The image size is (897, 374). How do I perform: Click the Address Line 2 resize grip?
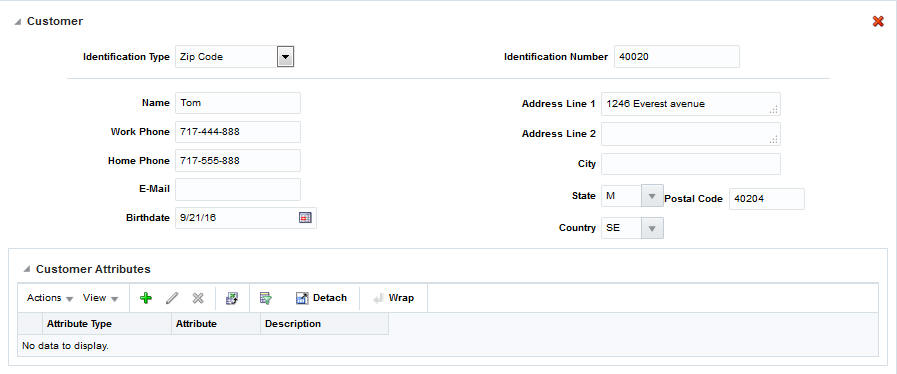[x=774, y=140]
